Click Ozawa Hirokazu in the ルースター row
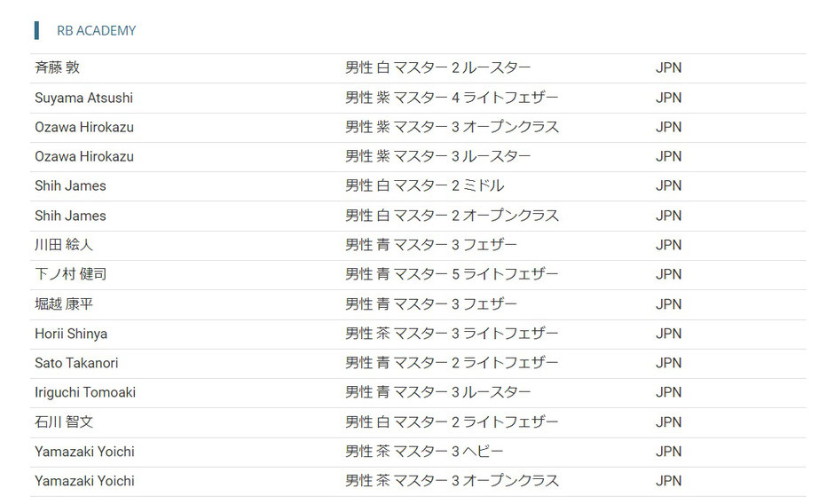The width and height of the screenshot is (834, 504). [84, 156]
